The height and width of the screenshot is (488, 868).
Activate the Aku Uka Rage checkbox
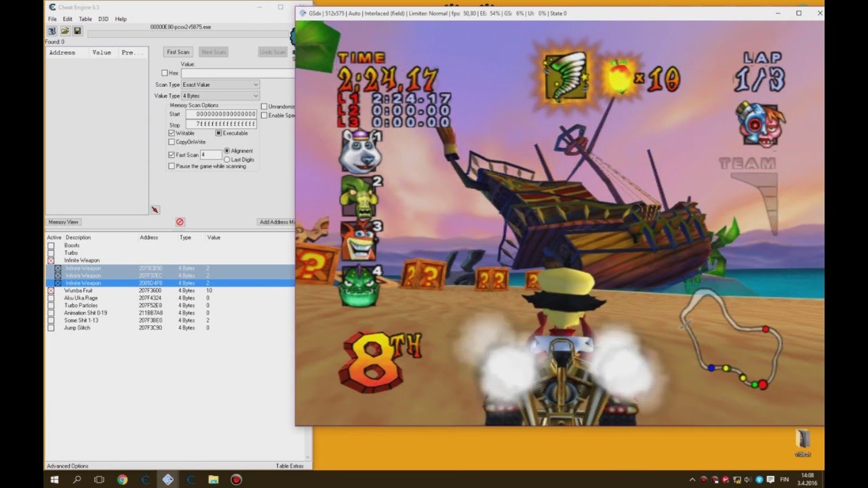(x=51, y=298)
